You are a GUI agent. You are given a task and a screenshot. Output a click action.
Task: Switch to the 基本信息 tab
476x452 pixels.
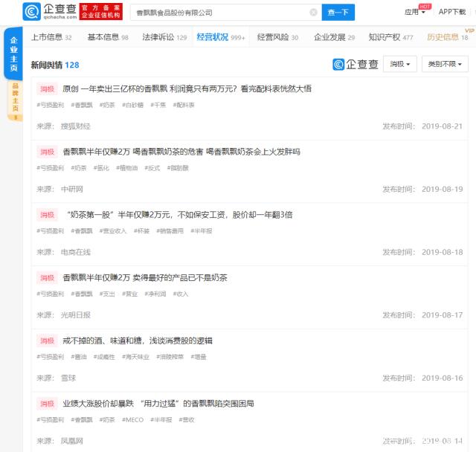point(108,37)
